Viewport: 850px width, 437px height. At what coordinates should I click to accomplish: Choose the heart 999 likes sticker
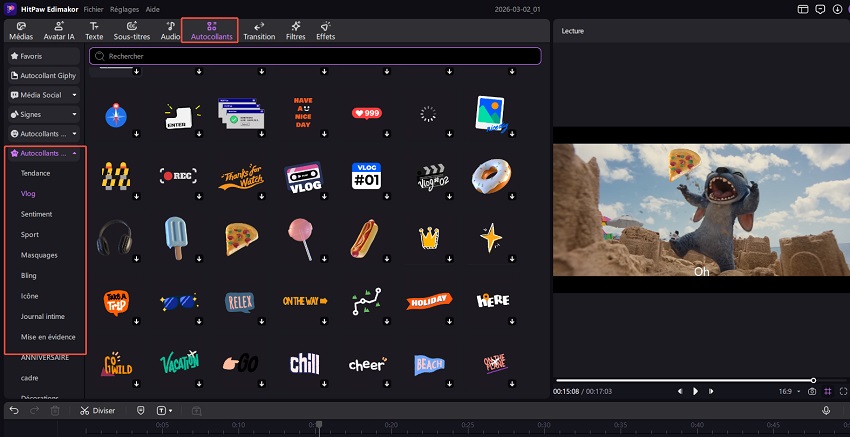point(366,113)
